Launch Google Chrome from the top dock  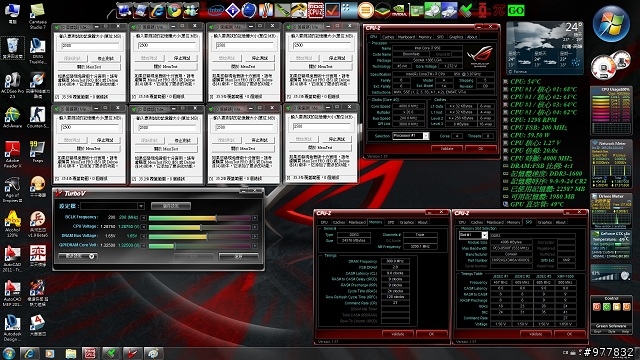tap(175, 10)
